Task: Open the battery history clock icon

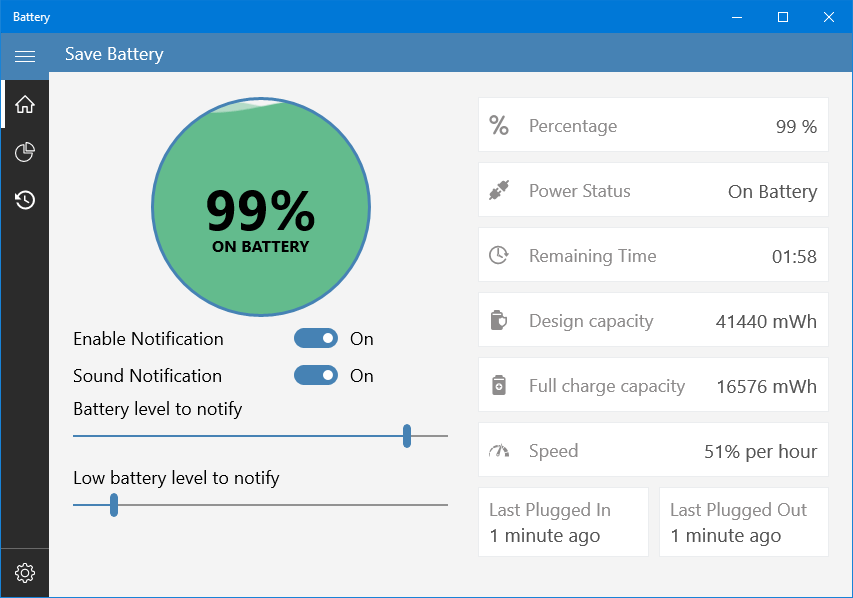Action: (24, 200)
